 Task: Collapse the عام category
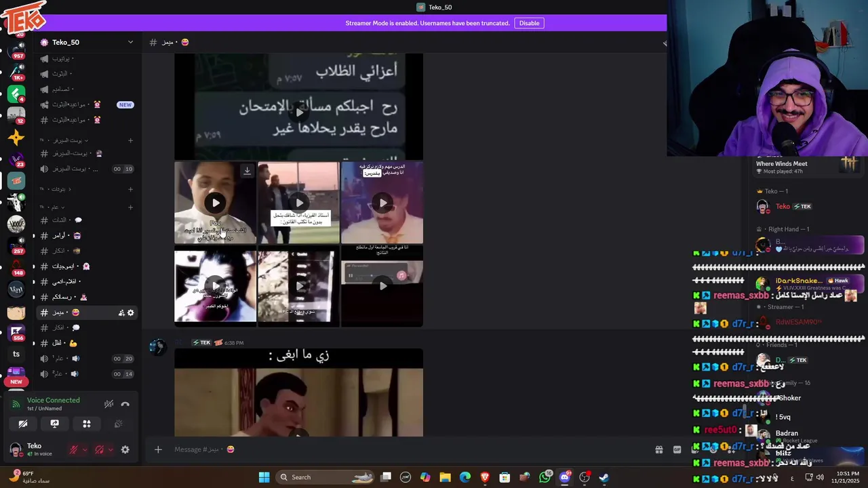tap(52, 207)
